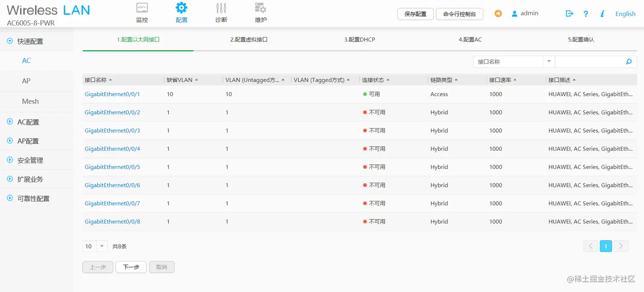Sort by VLAN (Tagged方式) column arrow
The height and width of the screenshot is (292, 644).
[348, 80]
